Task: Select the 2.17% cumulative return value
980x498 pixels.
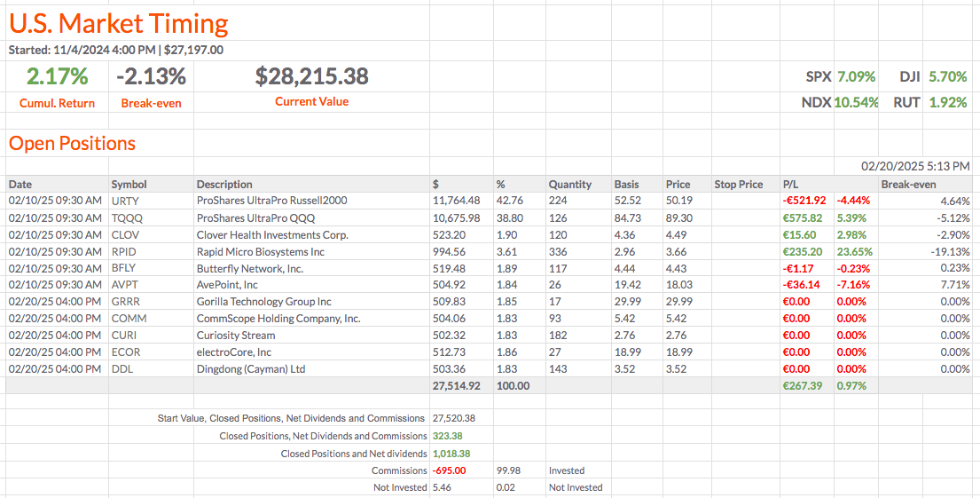Action: point(57,77)
